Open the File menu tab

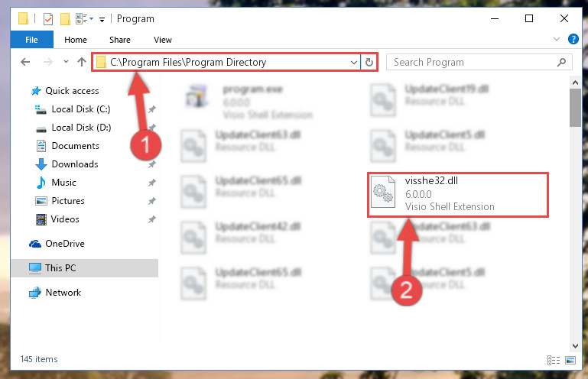click(x=32, y=40)
